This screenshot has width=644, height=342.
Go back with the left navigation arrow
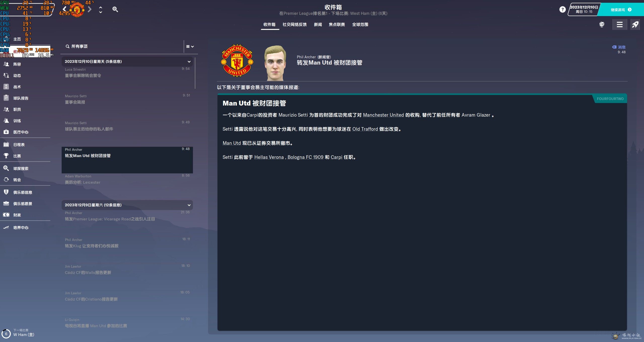coord(65,10)
